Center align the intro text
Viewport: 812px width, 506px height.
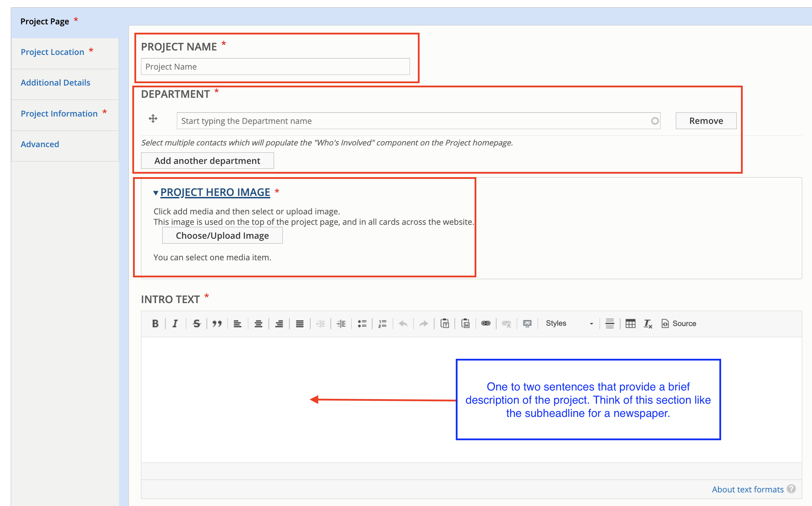coord(258,324)
